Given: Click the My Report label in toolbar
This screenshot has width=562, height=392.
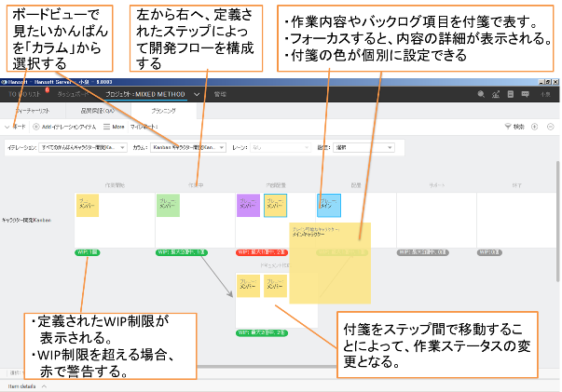Looking at the screenshot, I should (x=144, y=127).
